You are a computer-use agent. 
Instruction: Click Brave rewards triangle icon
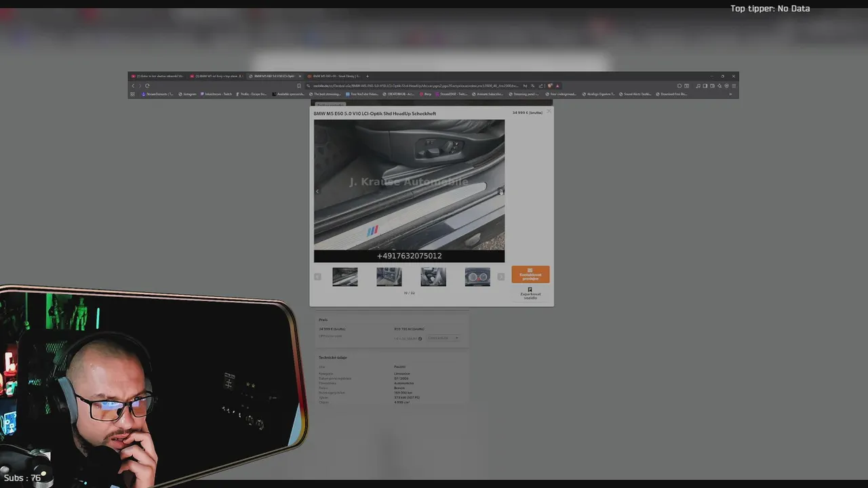pos(557,86)
